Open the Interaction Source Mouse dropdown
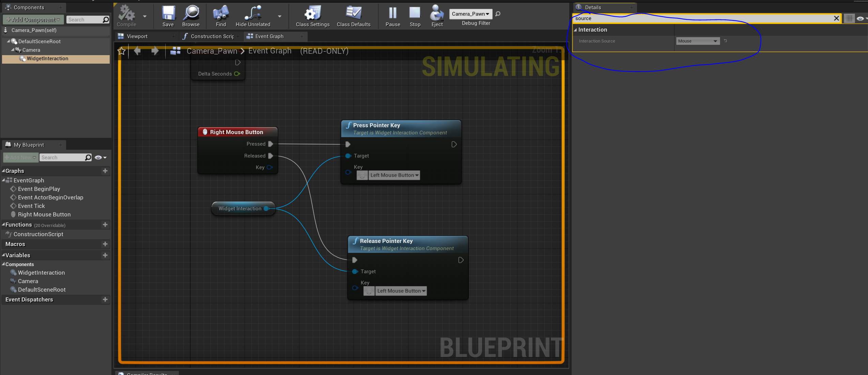The width and height of the screenshot is (868, 375). [x=697, y=41]
